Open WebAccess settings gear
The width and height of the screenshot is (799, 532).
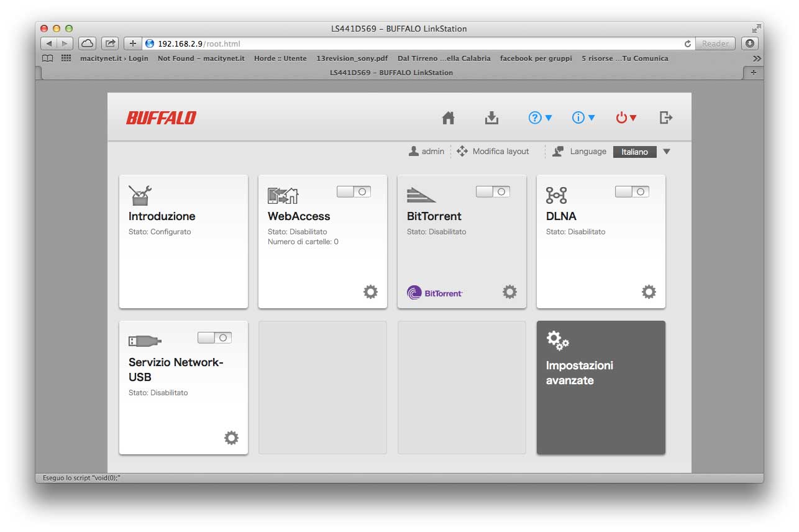pos(370,291)
